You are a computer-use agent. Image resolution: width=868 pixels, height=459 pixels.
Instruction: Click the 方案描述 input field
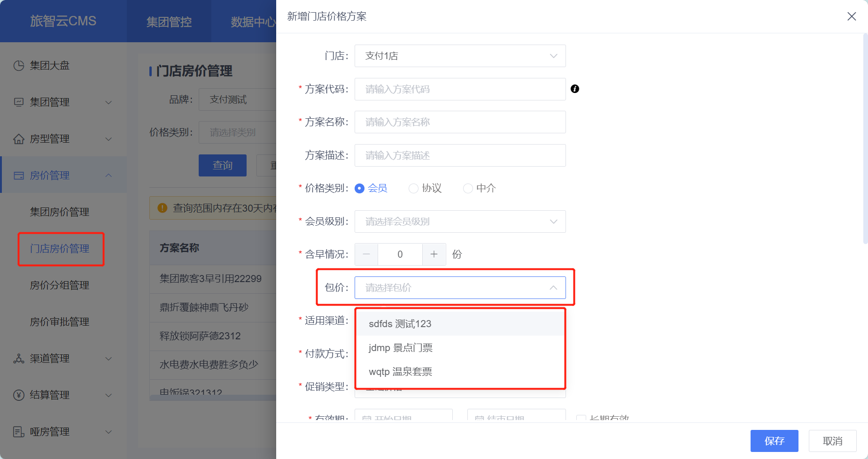click(460, 155)
